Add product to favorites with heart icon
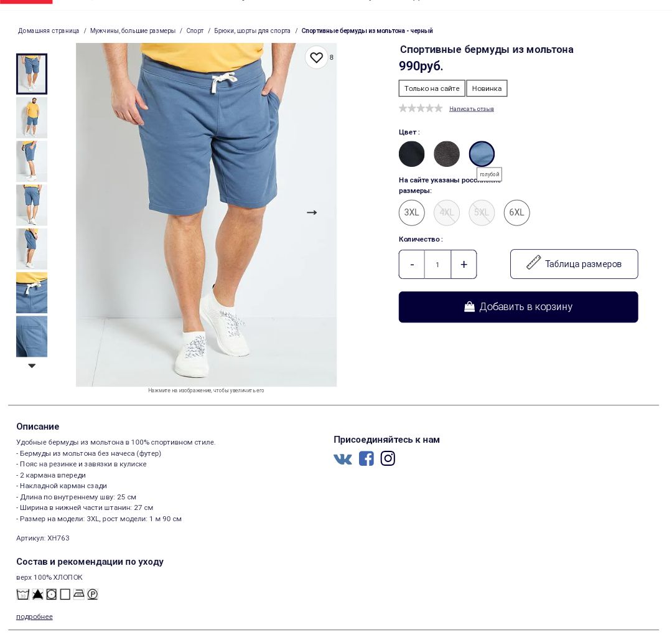The image size is (672, 642). tap(316, 57)
